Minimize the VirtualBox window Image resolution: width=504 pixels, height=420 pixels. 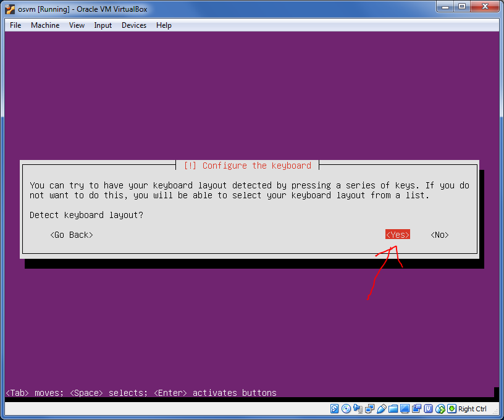click(x=445, y=7)
